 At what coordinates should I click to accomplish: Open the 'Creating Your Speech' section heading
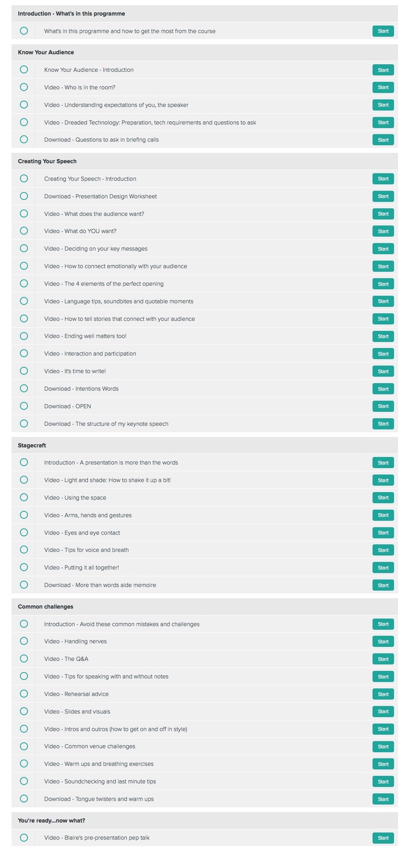(x=205, y=161)
